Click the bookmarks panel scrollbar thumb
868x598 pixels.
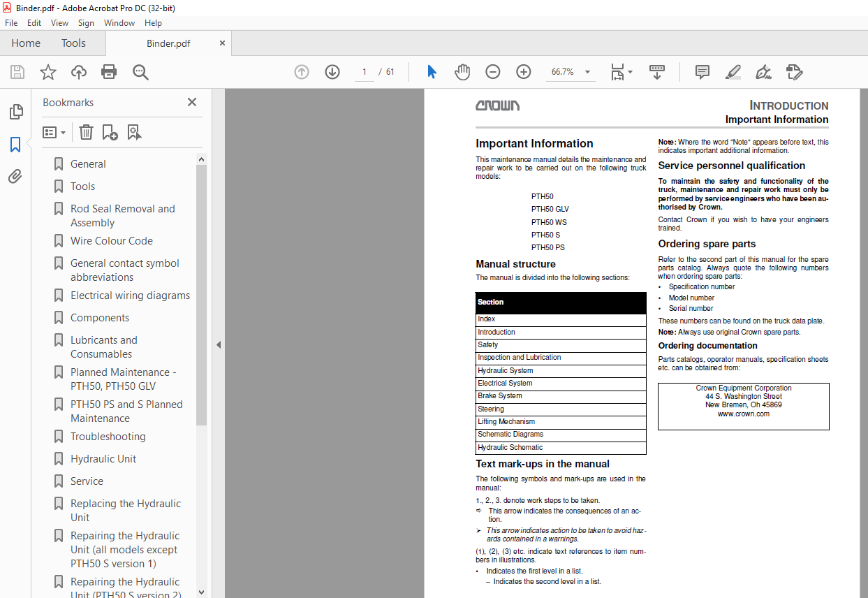[x=202, y=295]
